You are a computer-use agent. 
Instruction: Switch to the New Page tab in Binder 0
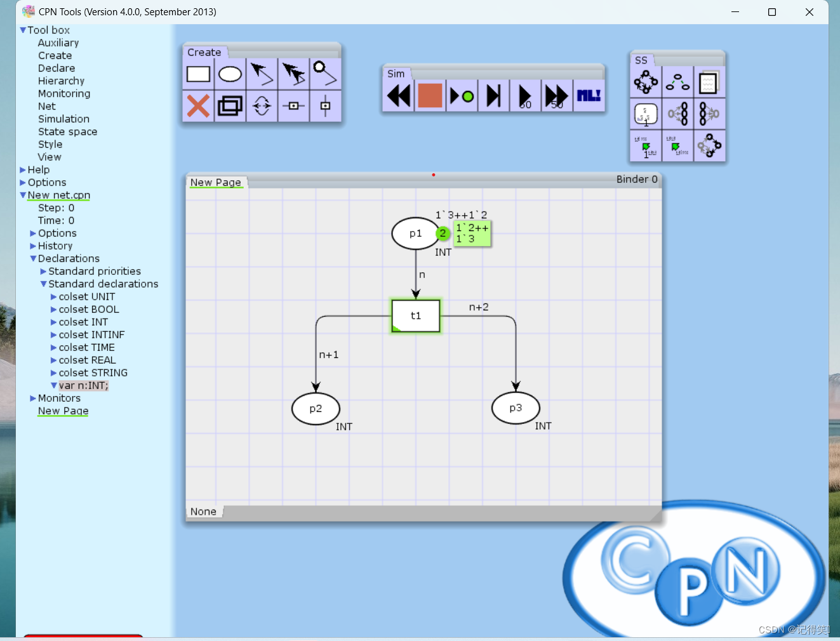click(216, 182)
